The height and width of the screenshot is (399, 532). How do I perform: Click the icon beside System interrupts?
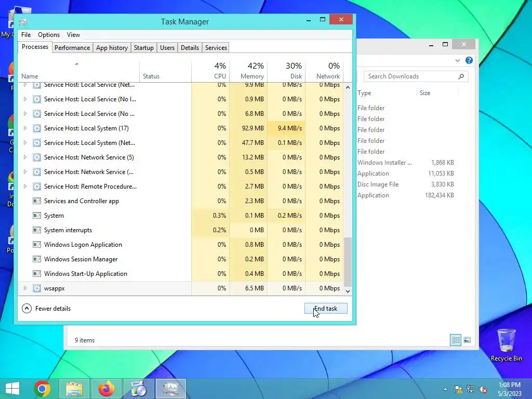point(37,230)
